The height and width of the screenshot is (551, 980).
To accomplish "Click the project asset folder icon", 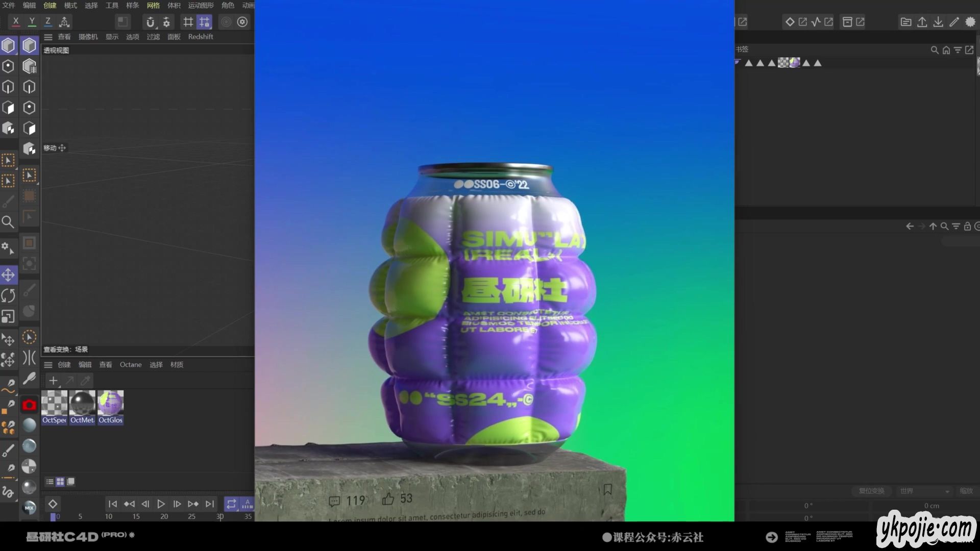I will click(906, 22).
